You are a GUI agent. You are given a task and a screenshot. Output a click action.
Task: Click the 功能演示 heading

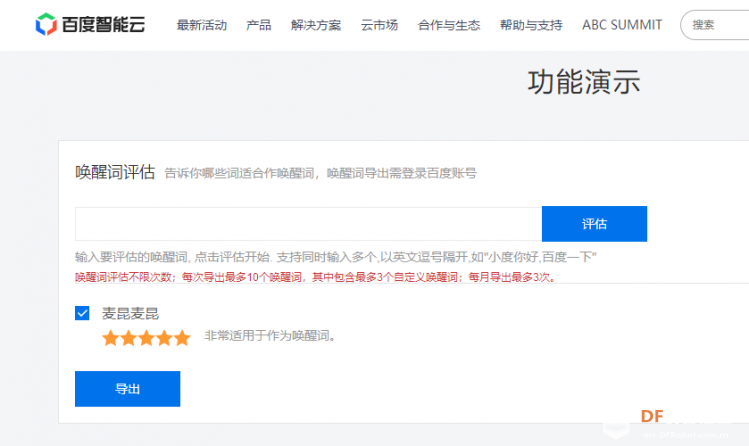click(584, 82)
